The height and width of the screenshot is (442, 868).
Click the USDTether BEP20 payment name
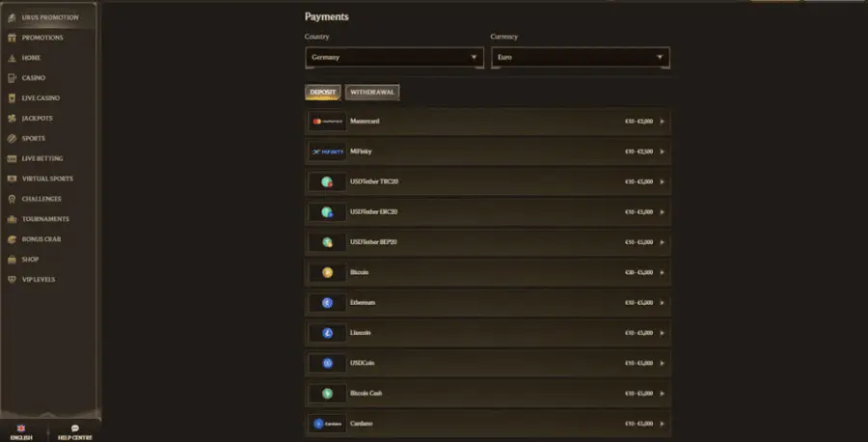373,242
